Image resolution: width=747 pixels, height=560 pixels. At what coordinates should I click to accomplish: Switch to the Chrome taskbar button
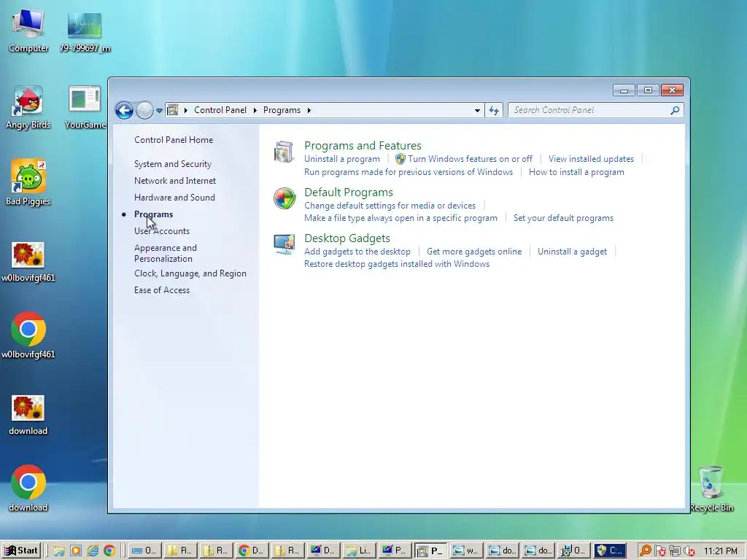click(x=252, y=551)
